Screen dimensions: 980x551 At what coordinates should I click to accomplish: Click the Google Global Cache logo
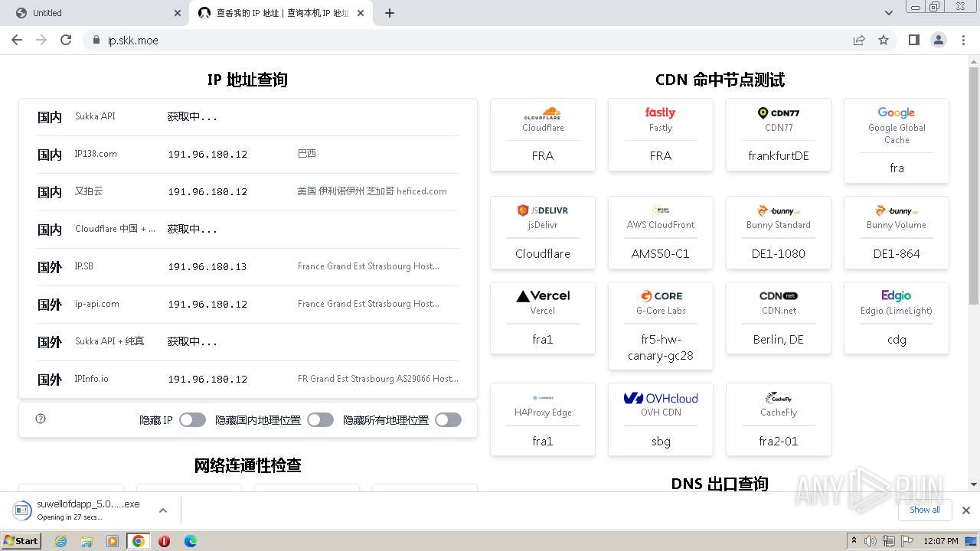click(897, 113)
